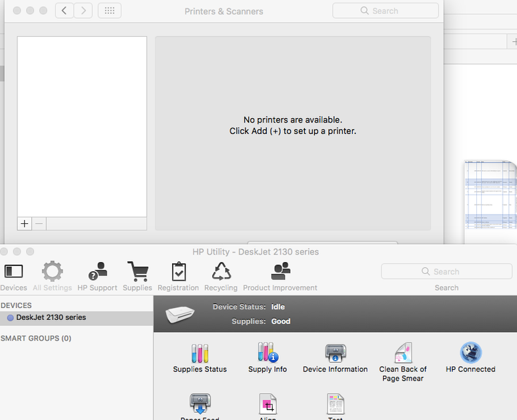Click the Printers & Scanners search field
Screen dimensions: 517x420
pyautogui.click(x=386, y=11)
